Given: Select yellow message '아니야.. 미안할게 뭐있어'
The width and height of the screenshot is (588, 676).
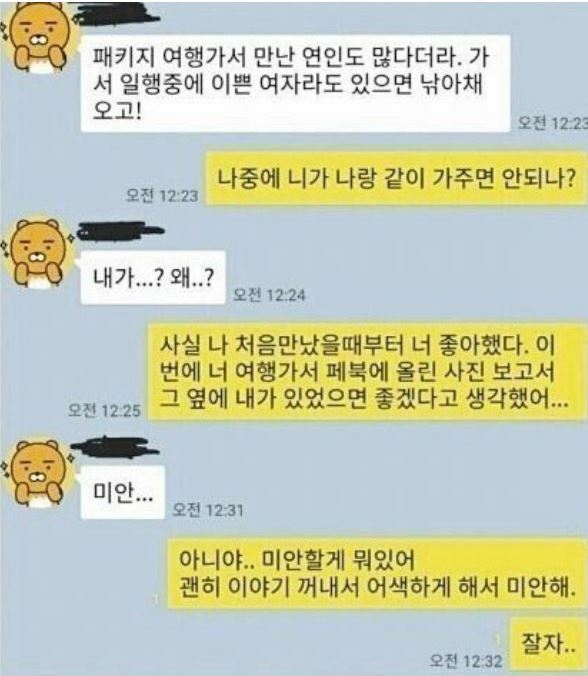Looking at the screenshot, I should coord(377,573).
